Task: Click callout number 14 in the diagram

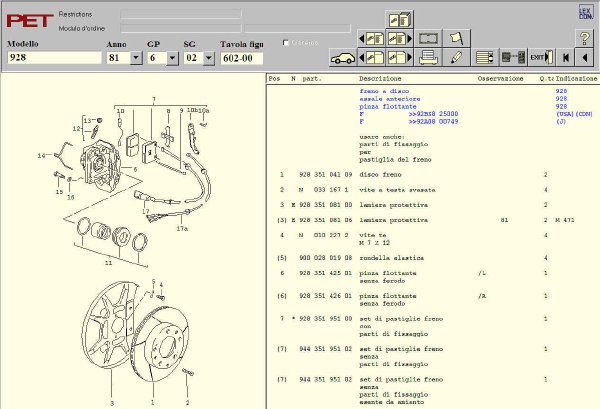Action: coord(41,156)
